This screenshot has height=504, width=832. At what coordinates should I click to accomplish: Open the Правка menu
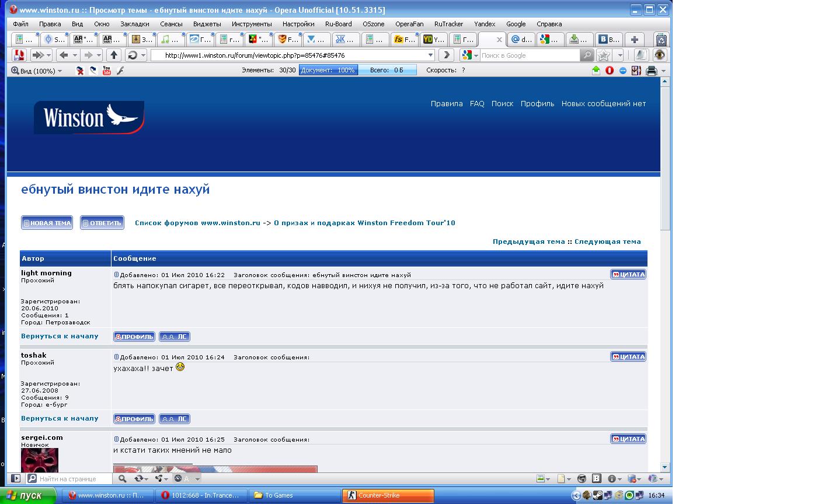tap(50, 24)
